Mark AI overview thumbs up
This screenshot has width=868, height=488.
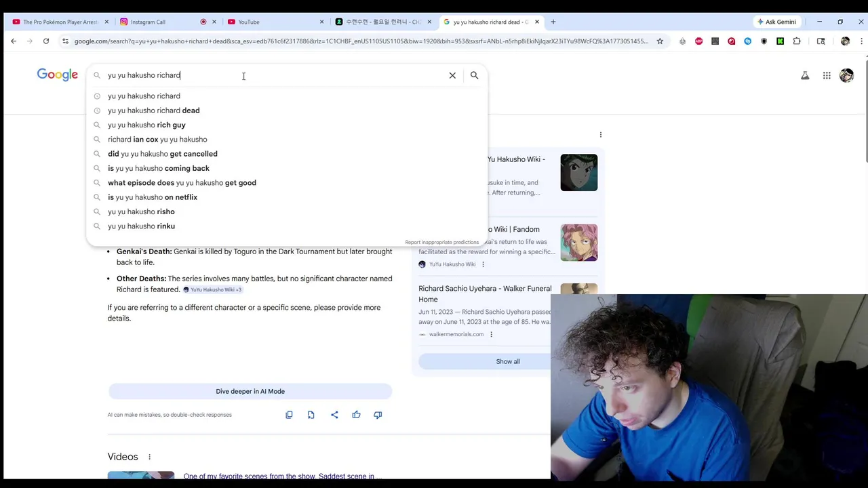coord(356,415)
